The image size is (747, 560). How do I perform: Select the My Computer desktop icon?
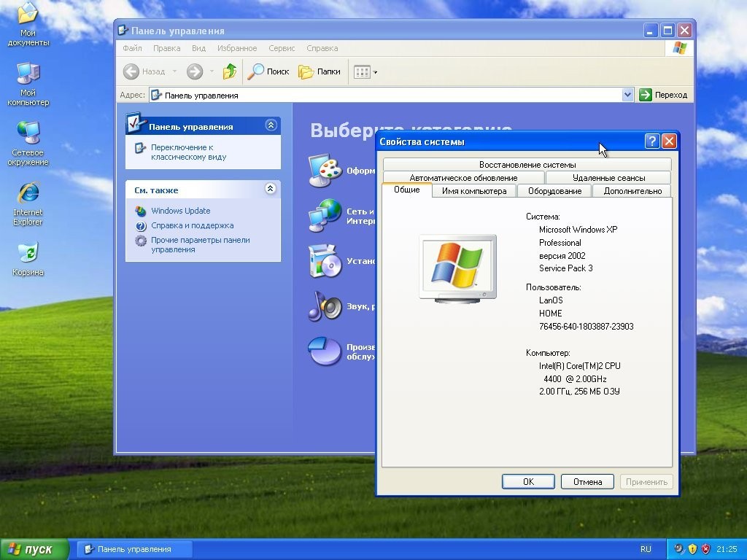click(x=28, y=85)
